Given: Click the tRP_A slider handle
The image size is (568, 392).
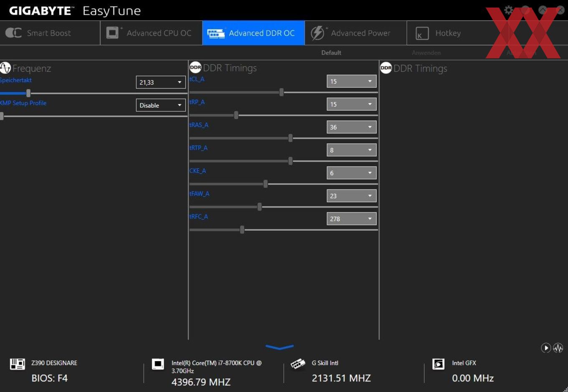Looking at the screenshot, I should pyautogui.click(x=236, y=115).
